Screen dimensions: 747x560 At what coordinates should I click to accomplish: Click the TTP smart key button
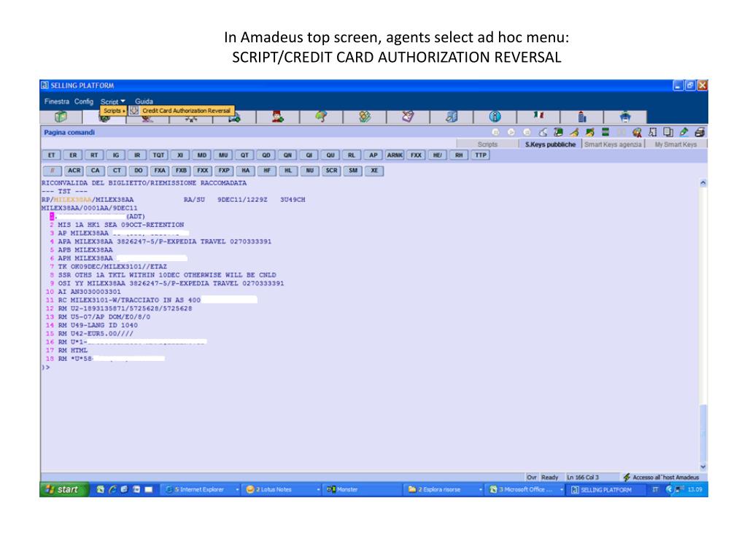pos(481,155)
